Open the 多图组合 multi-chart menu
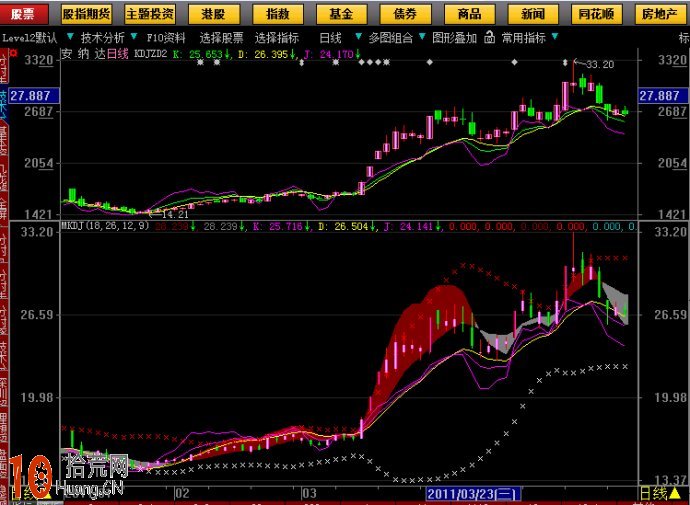Image resolution: width=690 pixels, height=505 pixels. coord(391,38)
